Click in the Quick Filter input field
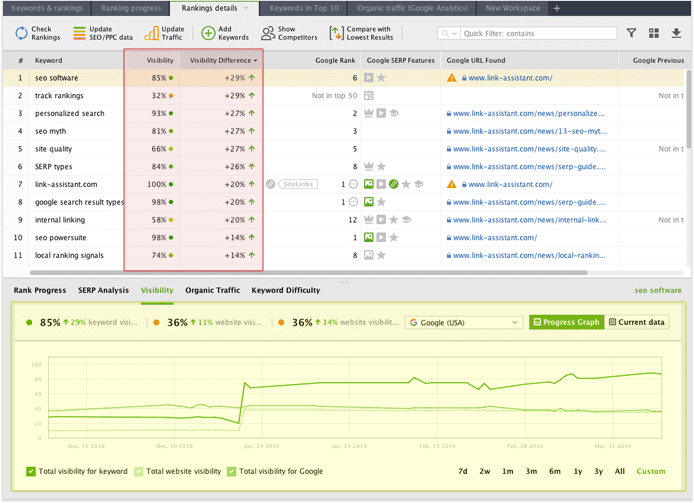The image size is (694, 503). pos(538,33)
